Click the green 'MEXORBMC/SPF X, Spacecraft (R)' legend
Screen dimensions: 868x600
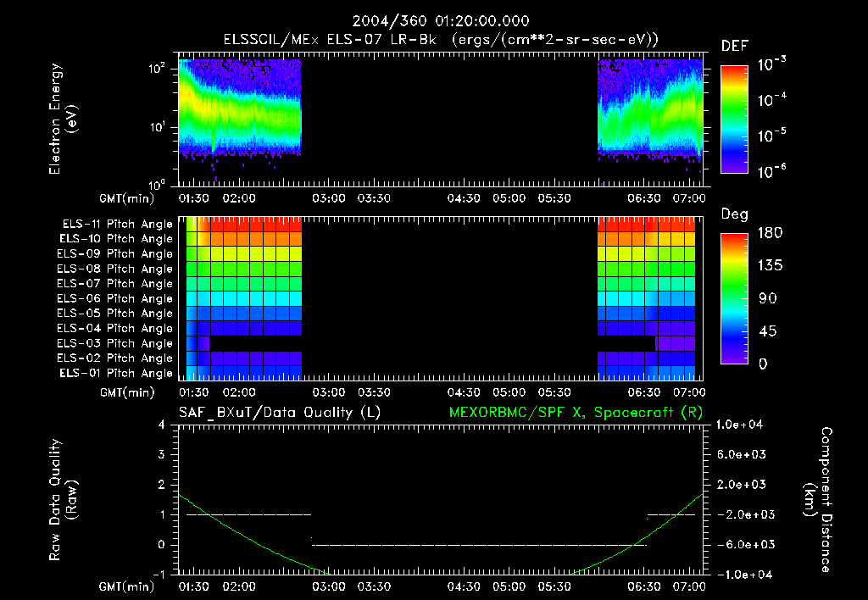[x=576, y=413]
